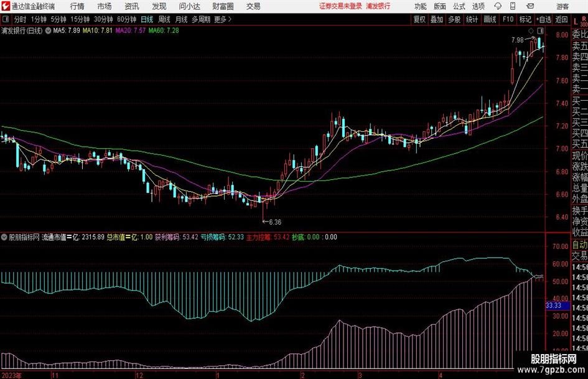588x379 pixels.
Task: Click the 抄底: 0.00 value
Action: tap(306, 237)
